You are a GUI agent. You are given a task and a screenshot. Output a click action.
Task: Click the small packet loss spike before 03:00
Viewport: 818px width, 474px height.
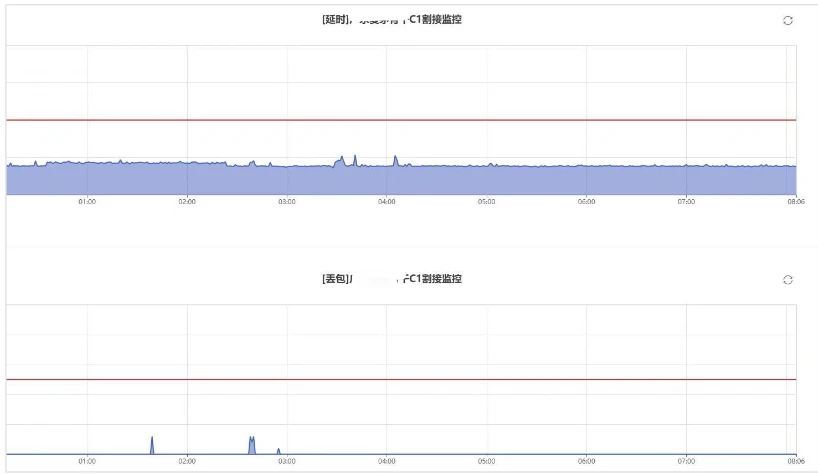pyautogui.click(x=279, y=451)
